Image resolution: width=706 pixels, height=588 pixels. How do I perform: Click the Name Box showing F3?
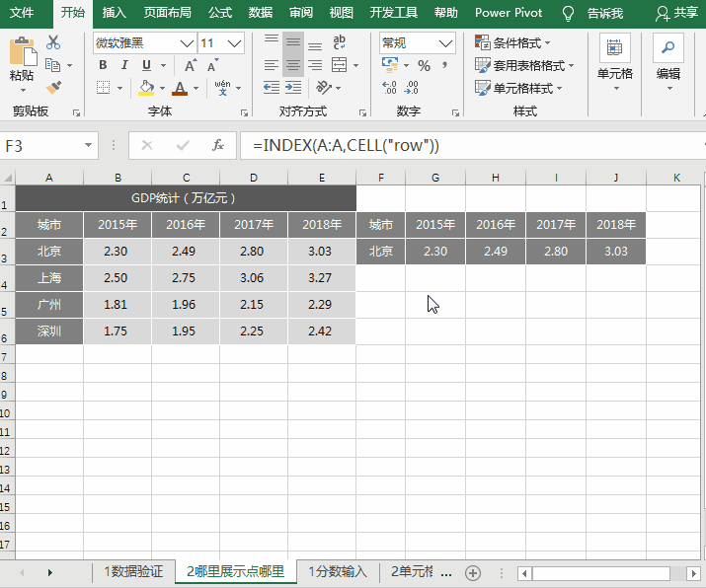48,146
